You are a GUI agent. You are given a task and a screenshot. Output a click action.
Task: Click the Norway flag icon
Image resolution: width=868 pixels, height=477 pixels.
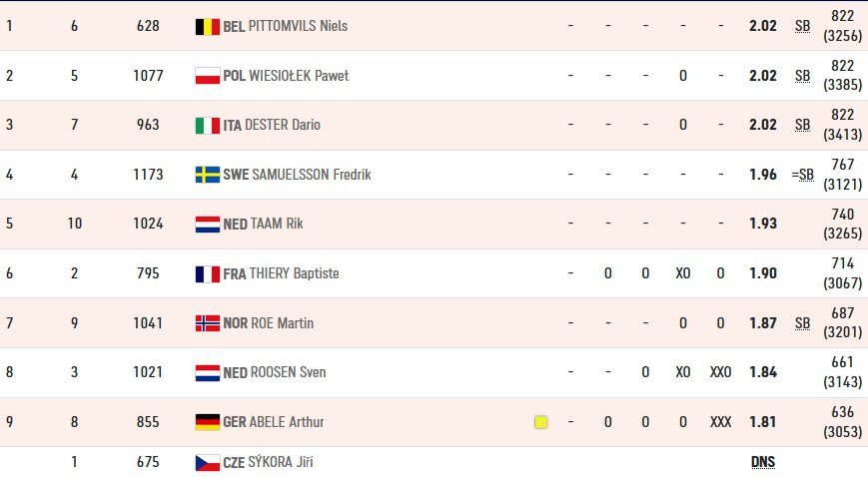pos(208,323)
